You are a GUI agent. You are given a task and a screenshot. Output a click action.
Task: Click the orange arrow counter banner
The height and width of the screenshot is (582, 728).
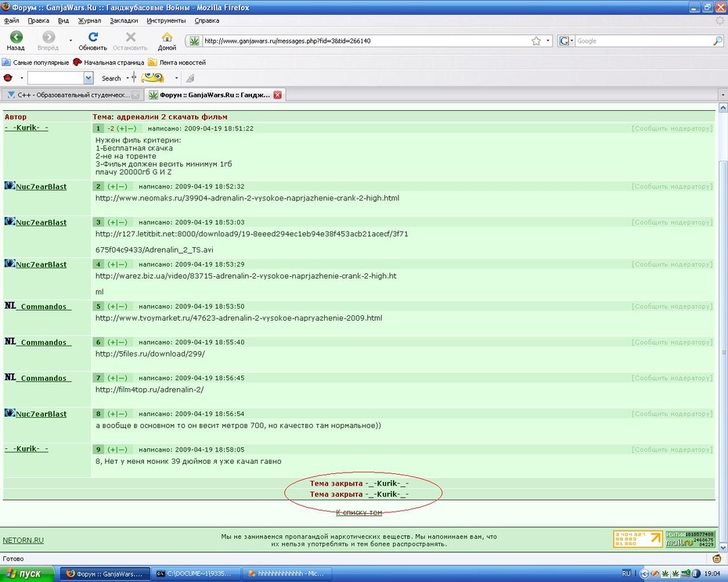point(637,539)
